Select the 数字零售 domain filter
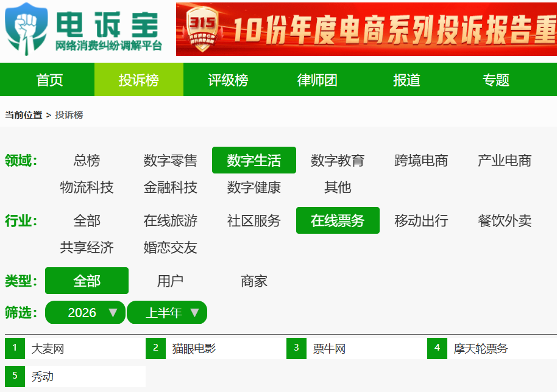 click(x=170, y=160)
